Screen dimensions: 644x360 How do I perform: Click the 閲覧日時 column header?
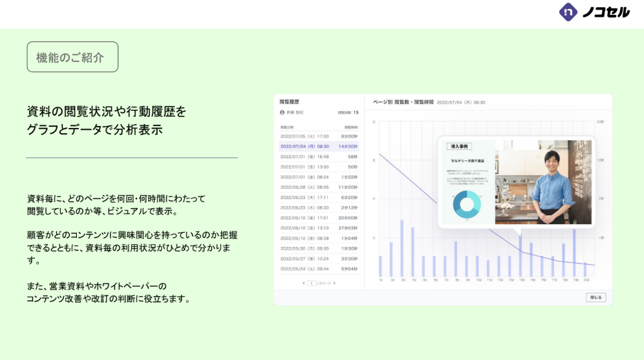click(x=286, y=127)
